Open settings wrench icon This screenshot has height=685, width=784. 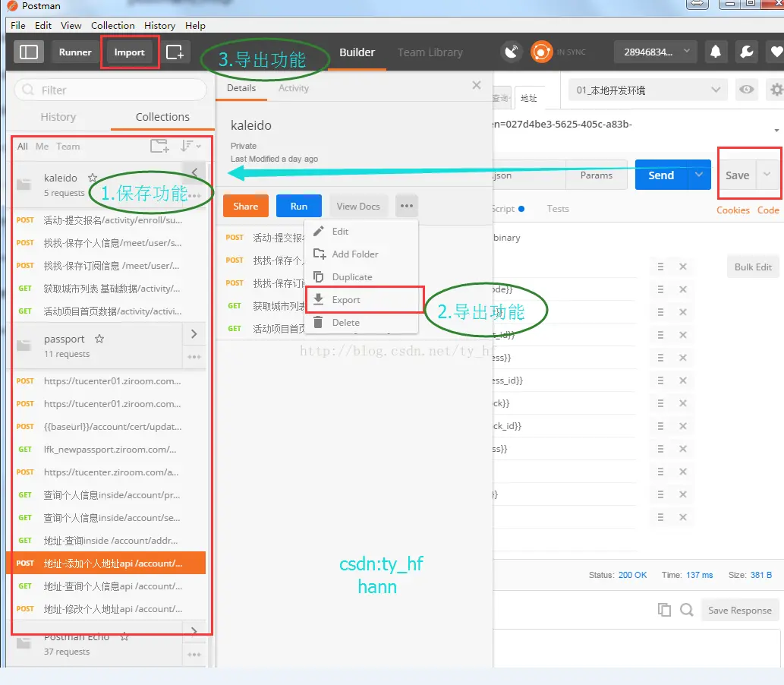pos(747,52)
